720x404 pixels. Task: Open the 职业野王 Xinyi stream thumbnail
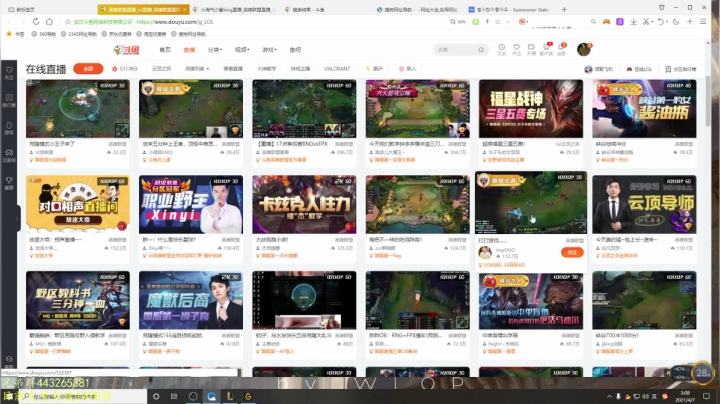click(191, 204)
